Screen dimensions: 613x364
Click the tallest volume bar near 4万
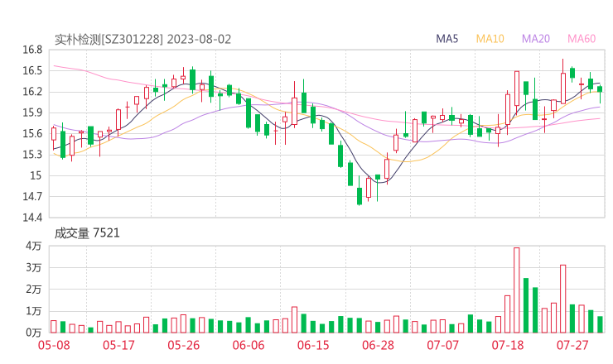point(516,290)
